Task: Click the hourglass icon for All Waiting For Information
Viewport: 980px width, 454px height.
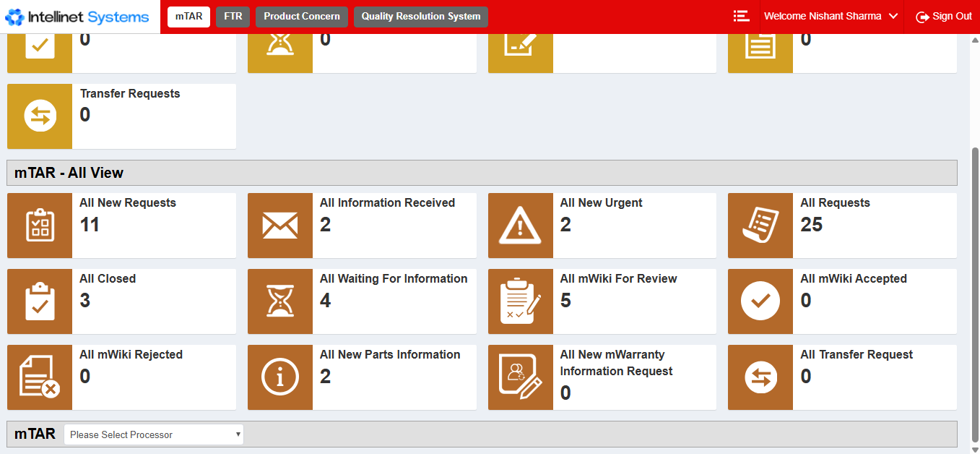Action: pyautogui.click(x=279, y=301)
